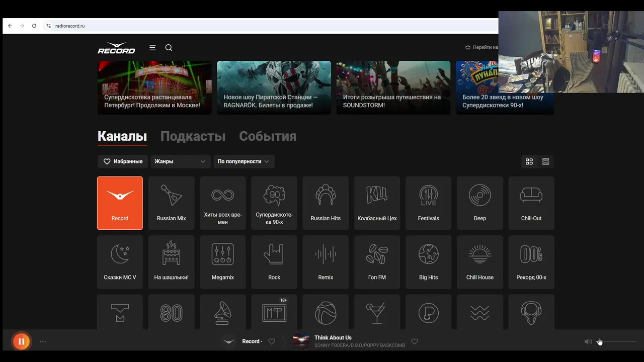
Task: Select the Record channel tile
Action: click(x=120, y=203)
